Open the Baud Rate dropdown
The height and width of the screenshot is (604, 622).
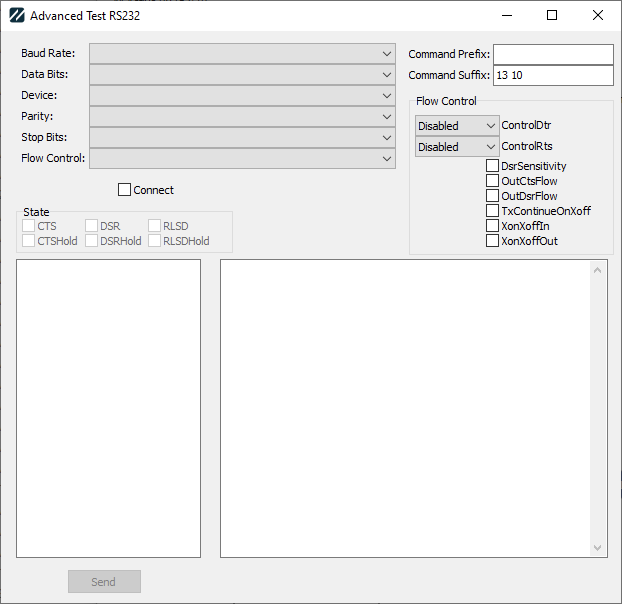242,53
